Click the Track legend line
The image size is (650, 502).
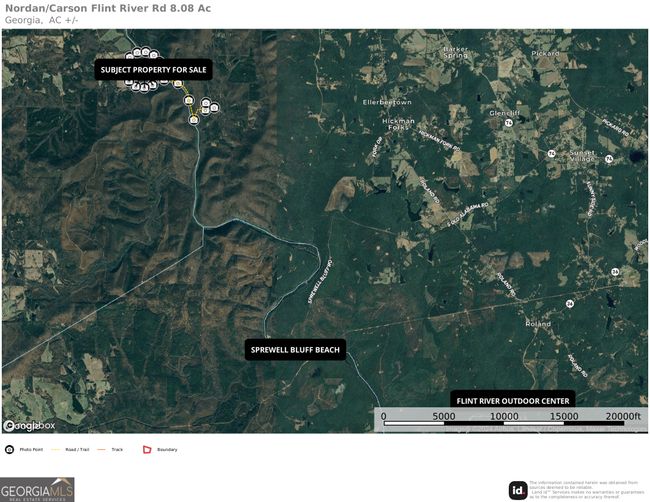(103, 450)
